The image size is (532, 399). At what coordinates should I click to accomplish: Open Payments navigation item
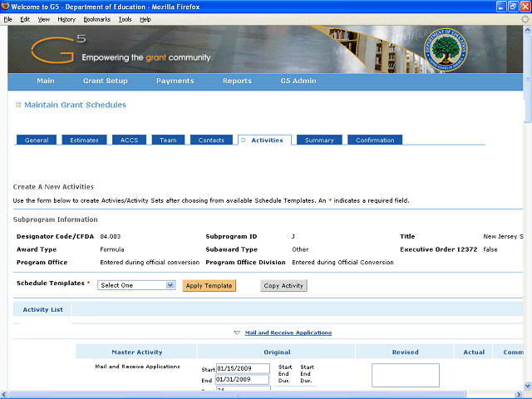(x=175, y=81)
